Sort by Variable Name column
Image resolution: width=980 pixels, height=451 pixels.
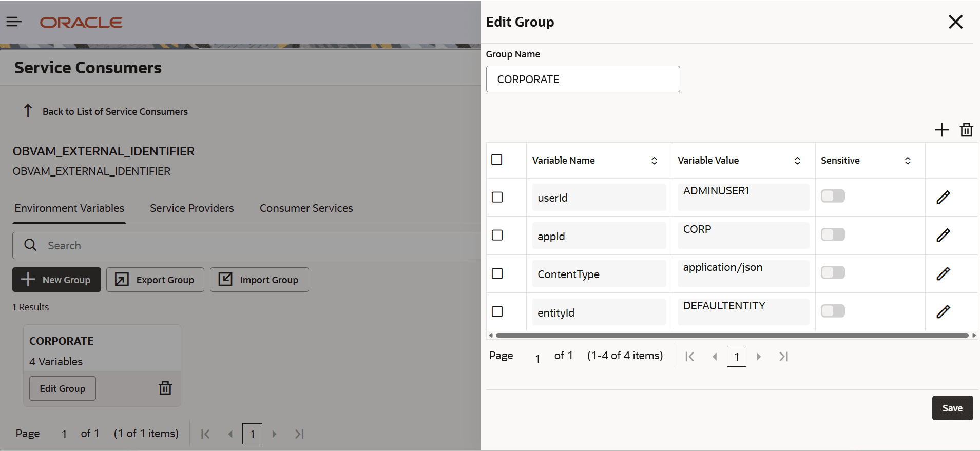pyautogui.click(x=654, y=161)
